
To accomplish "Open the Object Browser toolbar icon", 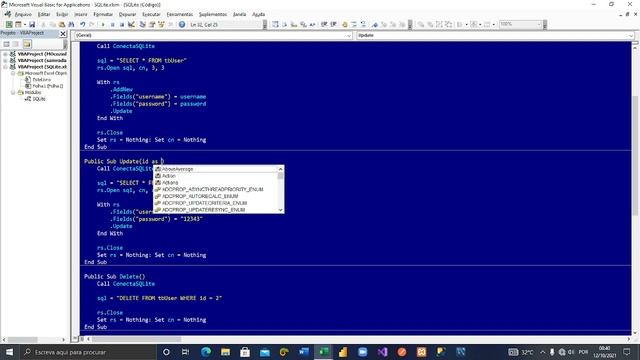I will click(161, 24).
